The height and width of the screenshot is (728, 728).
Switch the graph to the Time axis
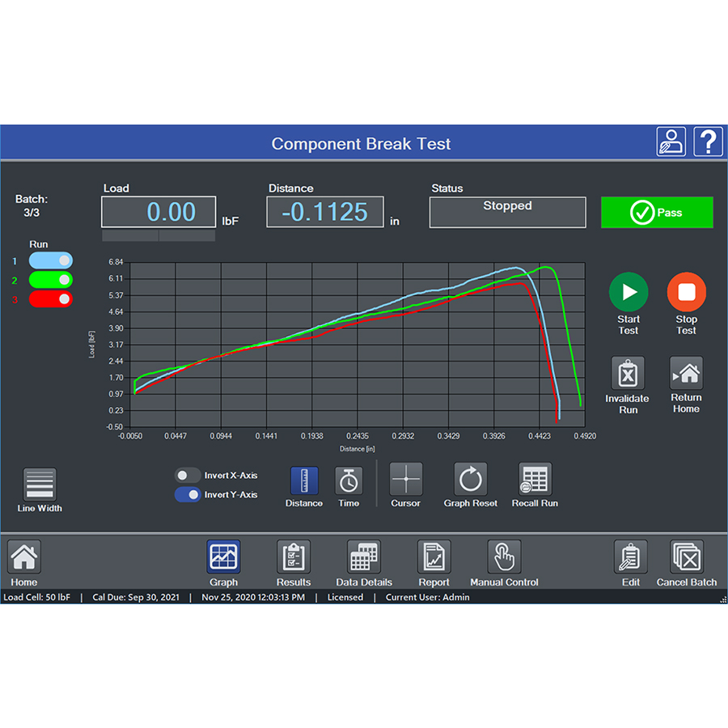349,480
